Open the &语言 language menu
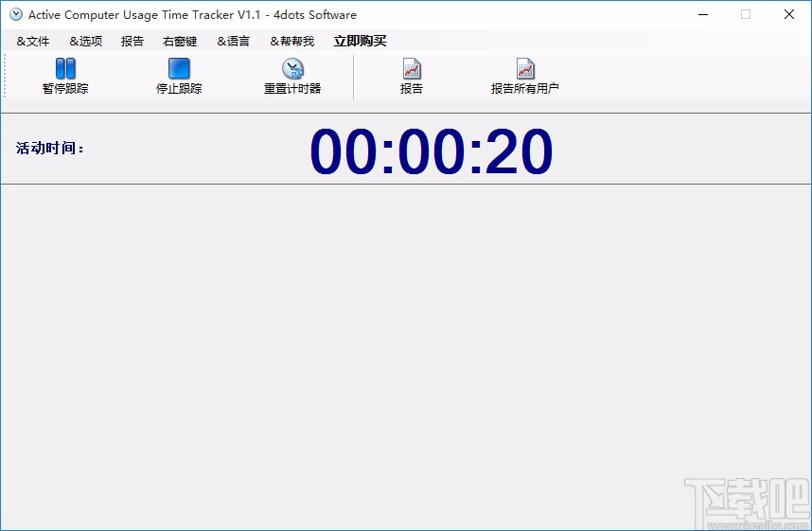The image size is (812, 531). tap(233, 41)
